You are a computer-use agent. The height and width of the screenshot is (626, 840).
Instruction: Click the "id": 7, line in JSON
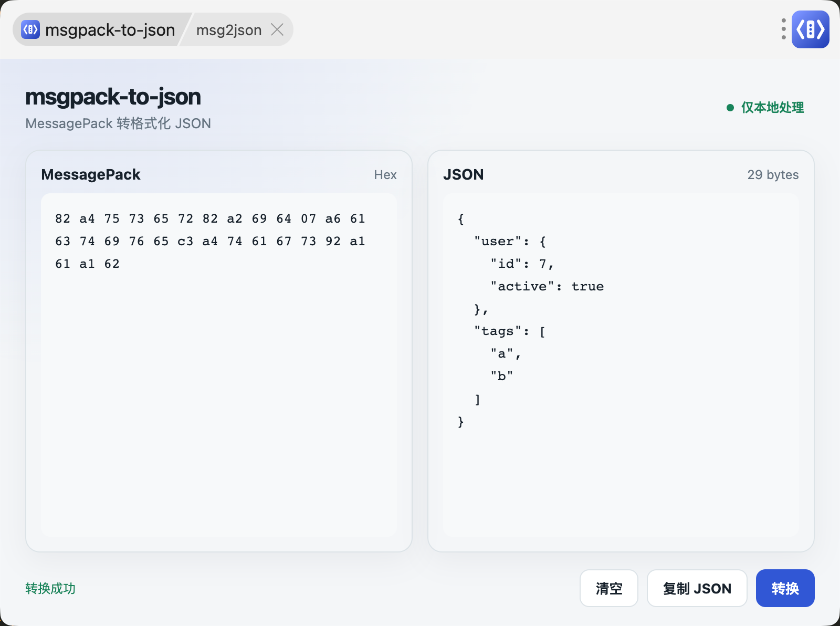522,264
